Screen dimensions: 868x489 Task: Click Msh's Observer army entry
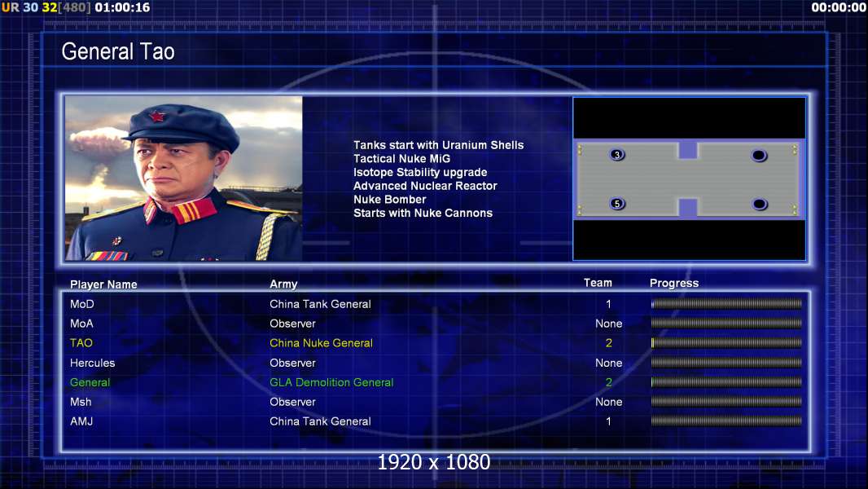[x=292, y=402]
